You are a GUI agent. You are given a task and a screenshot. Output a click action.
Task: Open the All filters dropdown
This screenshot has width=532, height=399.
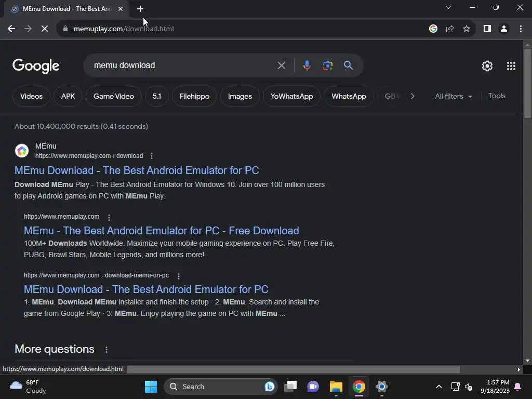[x=453, y=96]
